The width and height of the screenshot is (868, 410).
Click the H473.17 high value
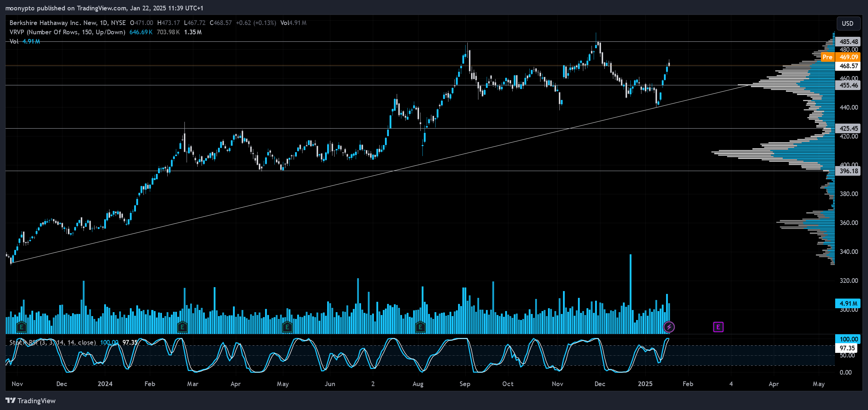click(168, 23)
